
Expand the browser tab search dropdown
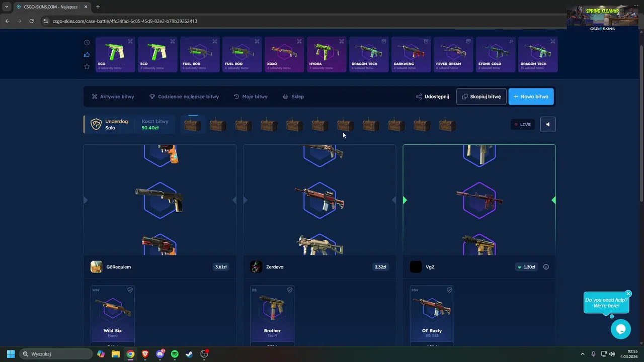coord(7,7)
